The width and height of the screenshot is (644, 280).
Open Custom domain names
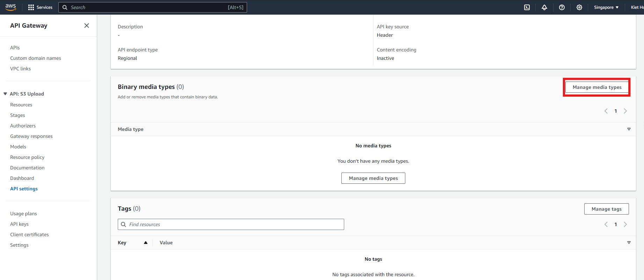point(36,58)
